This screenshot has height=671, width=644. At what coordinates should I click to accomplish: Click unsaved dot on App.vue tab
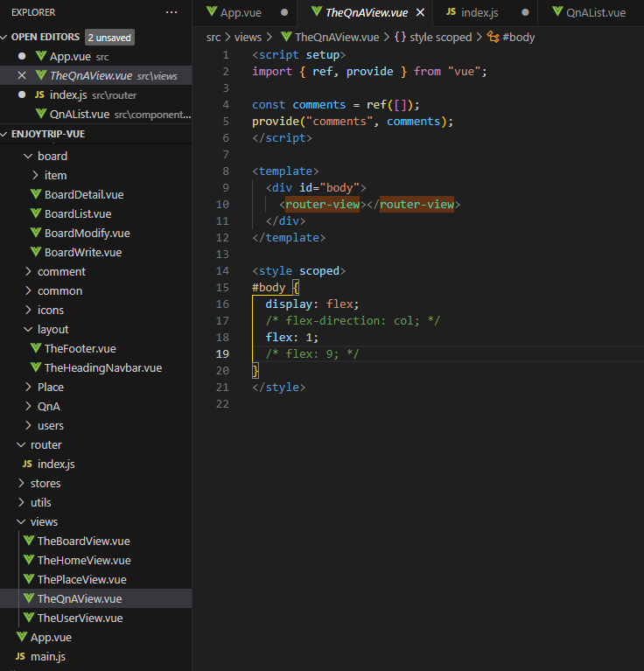click(x=284, y=12)
